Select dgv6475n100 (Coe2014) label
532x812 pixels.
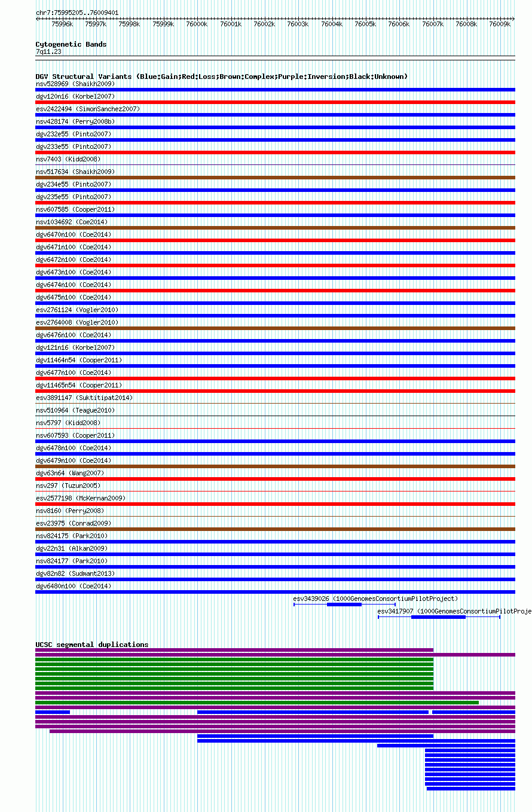pyautogui.click(x=74, y=297)
